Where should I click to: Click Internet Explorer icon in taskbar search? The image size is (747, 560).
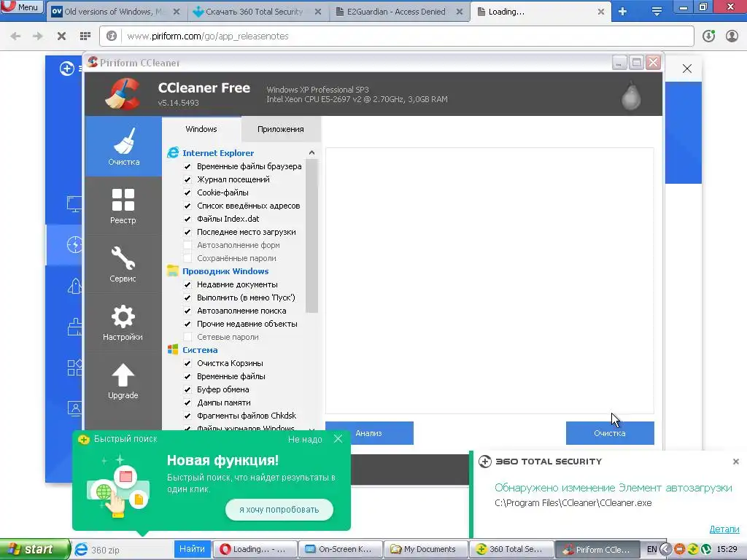82,549
